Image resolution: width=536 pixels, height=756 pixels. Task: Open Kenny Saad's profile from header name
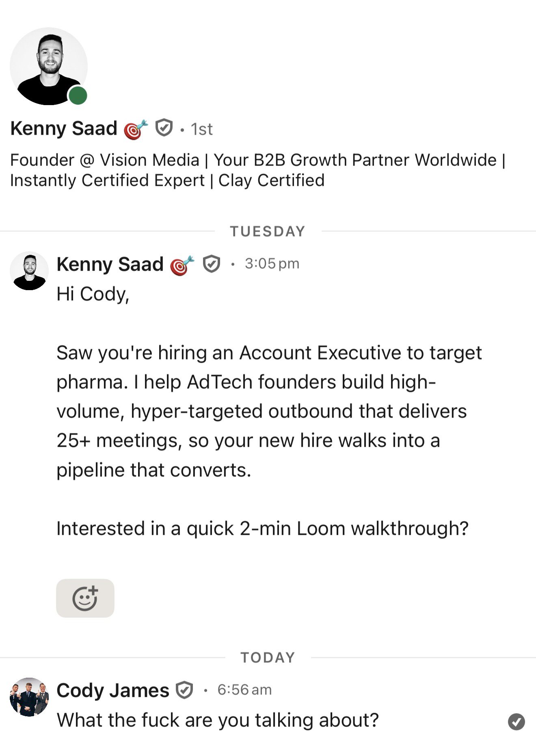(x=64, y=129)
